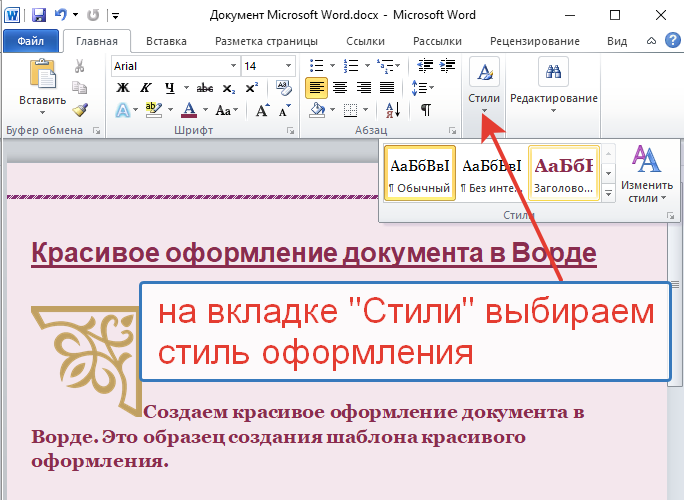
Task: Increase paragraph indent
Action: tap(448, 66)
